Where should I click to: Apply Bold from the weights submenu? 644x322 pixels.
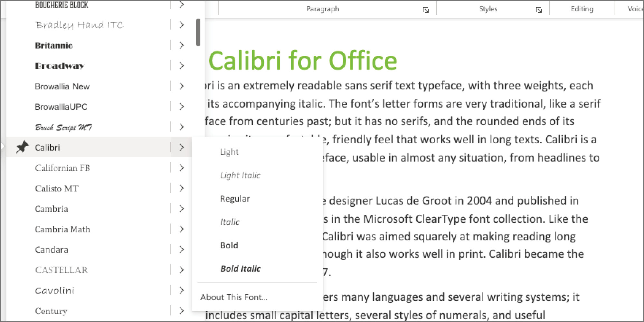pyautogui.click(x=229, y=245)
